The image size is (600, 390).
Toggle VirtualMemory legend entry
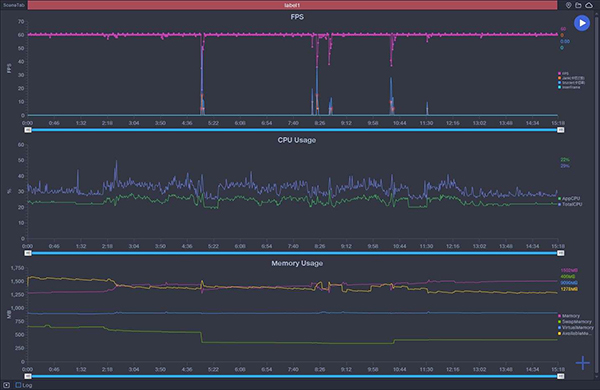(576, 328)
